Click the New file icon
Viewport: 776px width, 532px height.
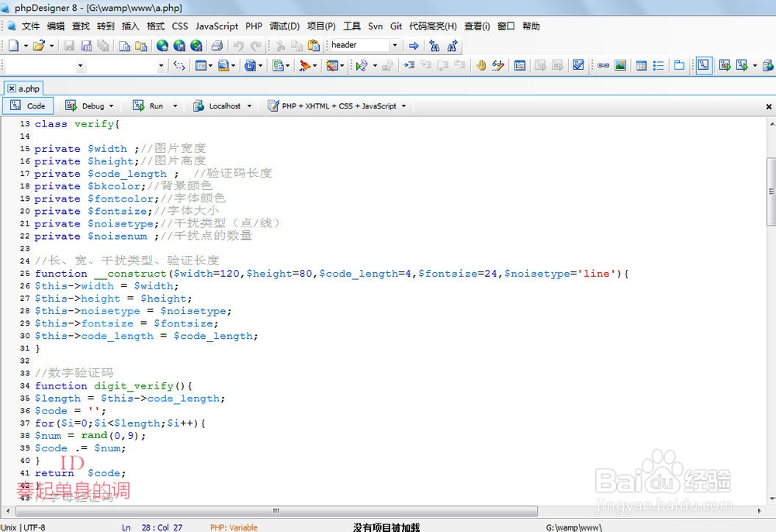pyautogui.click(x=14, y=46)
